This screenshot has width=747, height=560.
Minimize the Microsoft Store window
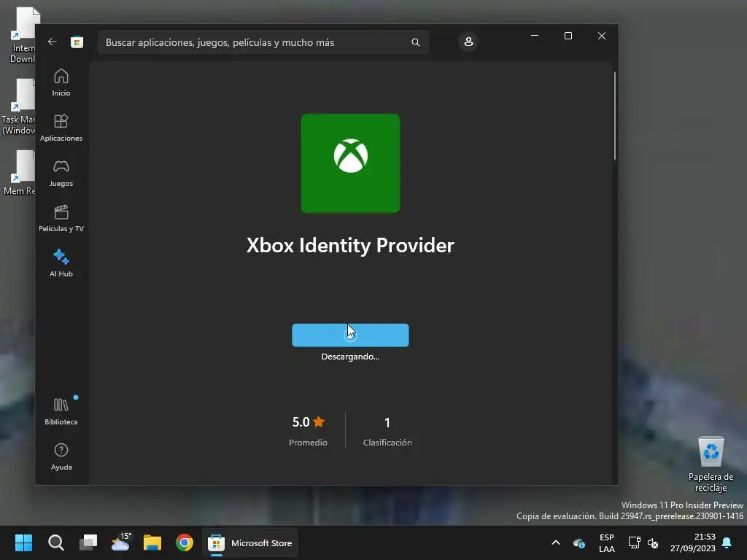click(535, 36)
